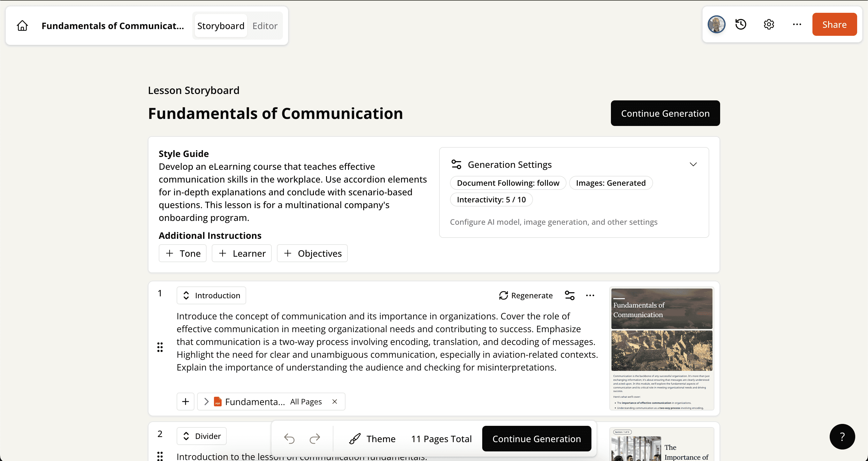Image resolution: width=868 pixels, height=461 pixels.
Task: Open version history via clock icon
Action: pyautogui.click(x=740, y=24)
